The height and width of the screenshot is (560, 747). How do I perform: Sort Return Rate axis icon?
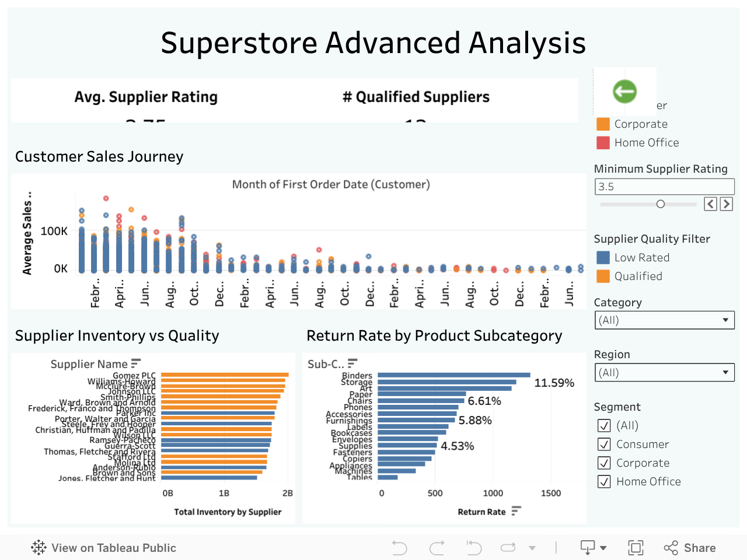pyautogui.click(x=516, y=512)
